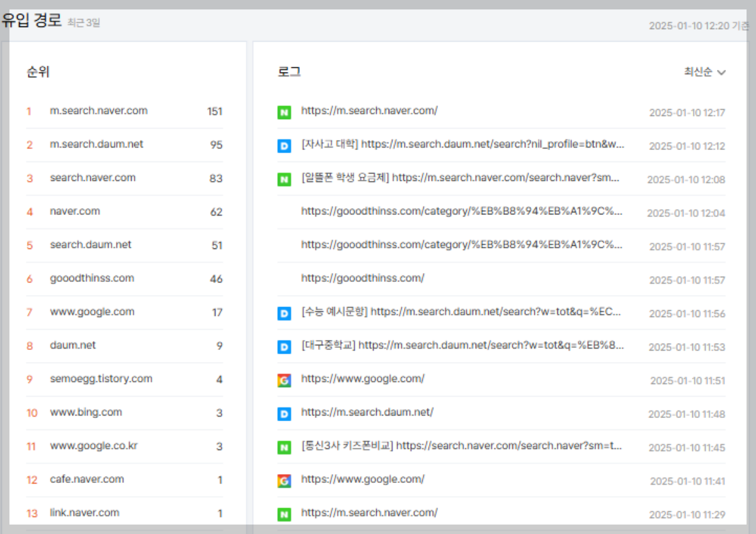Click the Naver icon beside 통신3사 키즈폰비교 log

tap(284, 447)
